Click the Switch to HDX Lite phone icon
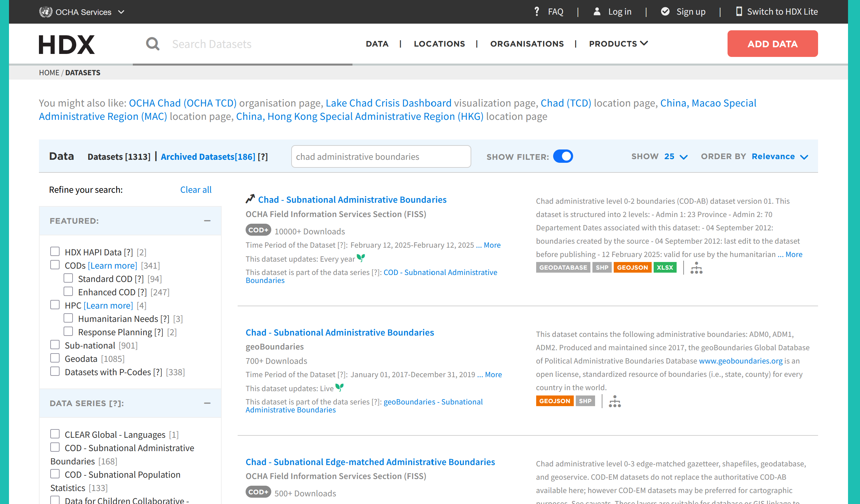 click(x=739, y=12)
